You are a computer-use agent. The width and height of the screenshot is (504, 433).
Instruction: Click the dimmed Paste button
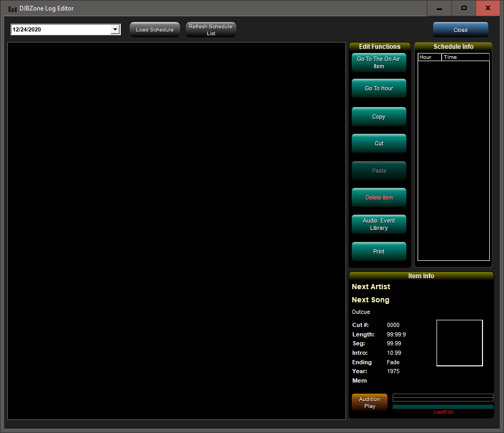[379, 171]
